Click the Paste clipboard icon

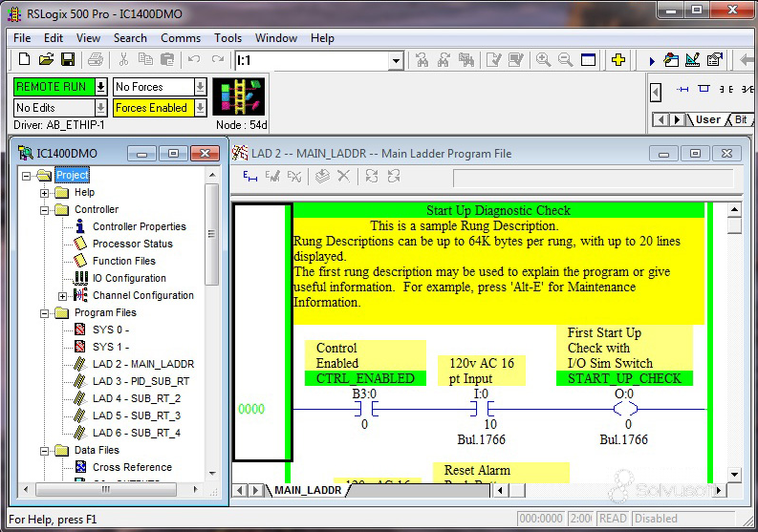pyautogui.click(x=167, y=60)
